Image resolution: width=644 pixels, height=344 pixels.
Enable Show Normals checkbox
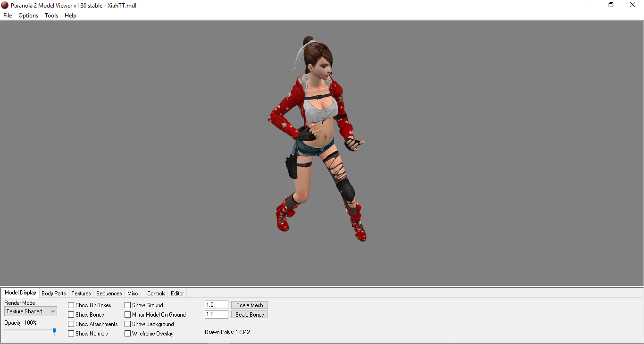pyautogui.click(x=71, y=334)
